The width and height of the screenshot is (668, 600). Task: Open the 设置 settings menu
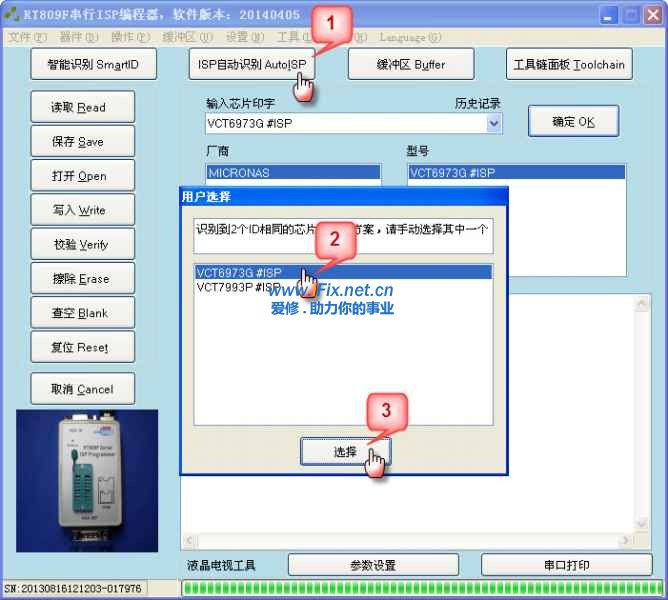point(240,37)
